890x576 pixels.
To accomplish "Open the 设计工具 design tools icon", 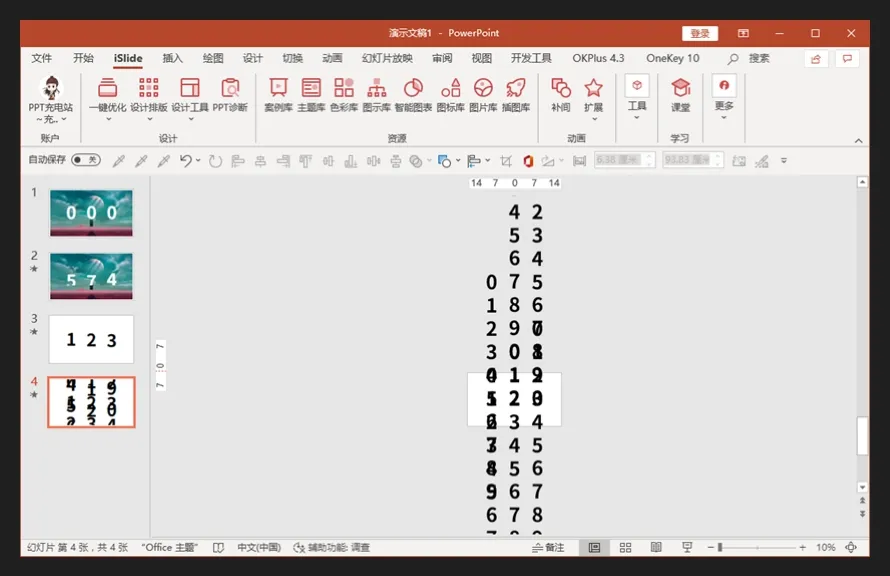I will 190,89.
